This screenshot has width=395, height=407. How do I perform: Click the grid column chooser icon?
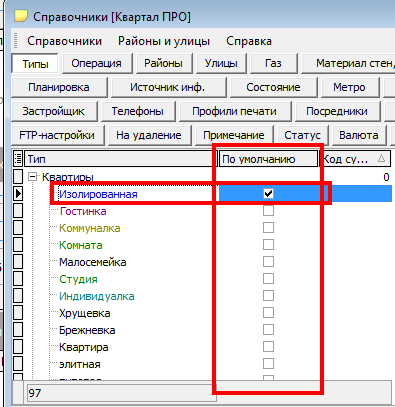tap(18, 159)
